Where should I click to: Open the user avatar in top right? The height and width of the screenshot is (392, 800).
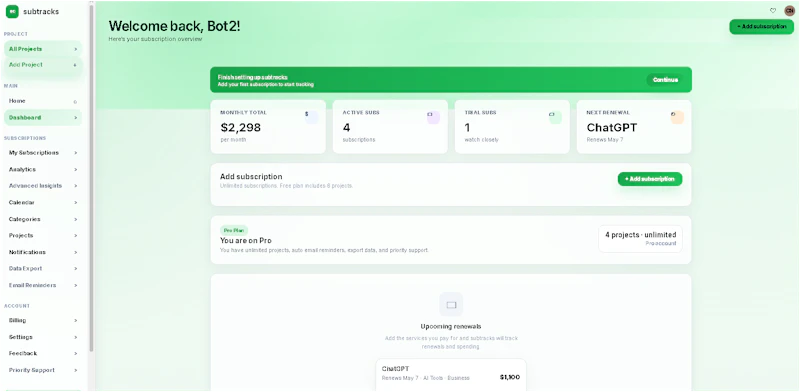pos(789,11)
